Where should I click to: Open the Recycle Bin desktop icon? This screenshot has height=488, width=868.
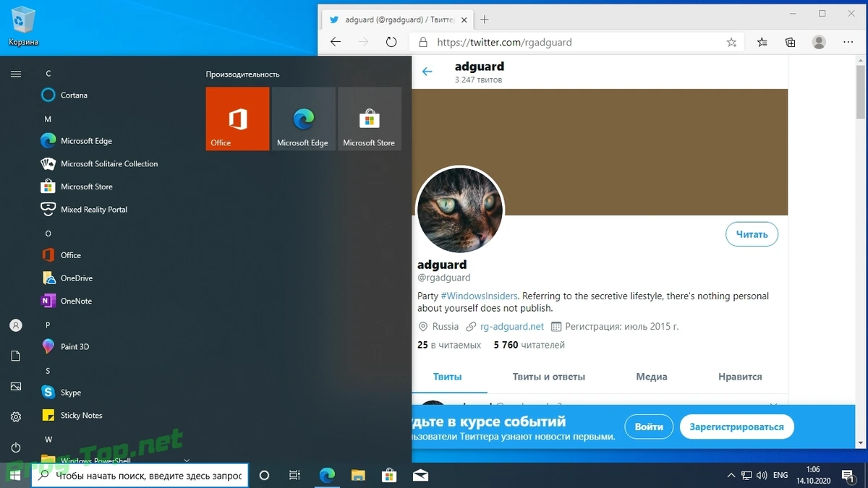pyautogui.click(x=23, y=26)
